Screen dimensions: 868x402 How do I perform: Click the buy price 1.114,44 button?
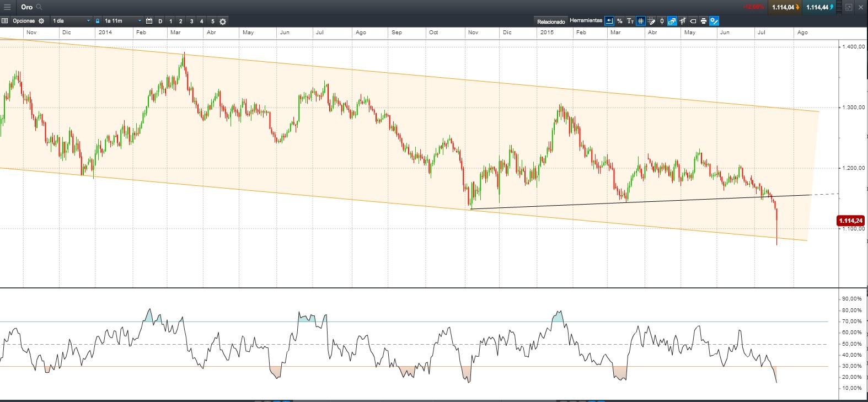819,7
